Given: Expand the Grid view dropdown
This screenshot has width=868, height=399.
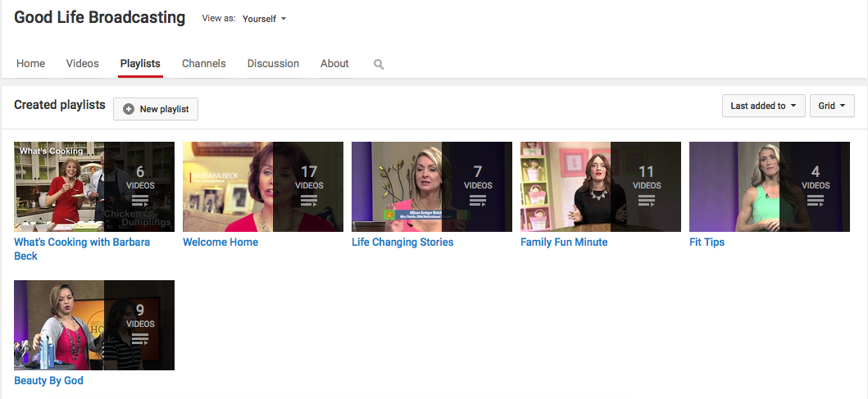Looking at the screenshot, I should [x=832, y=106].
